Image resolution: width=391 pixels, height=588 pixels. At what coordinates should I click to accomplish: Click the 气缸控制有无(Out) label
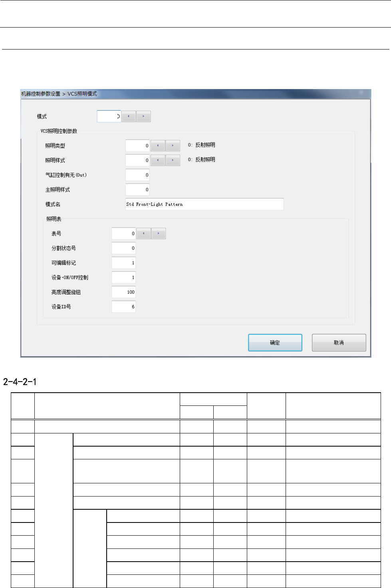pos(66,175)
